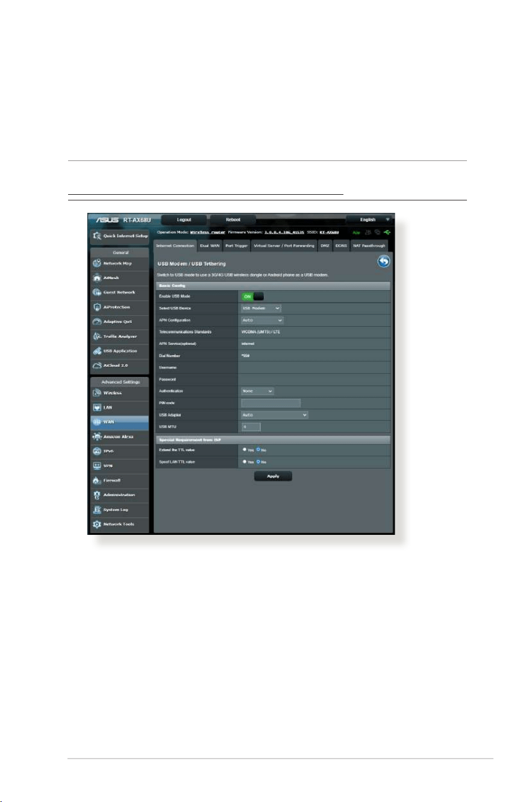The height and width of the screenshot is (802, 532).
Task: Open the USB Adapter dropdown
Action: click(275, 415)
